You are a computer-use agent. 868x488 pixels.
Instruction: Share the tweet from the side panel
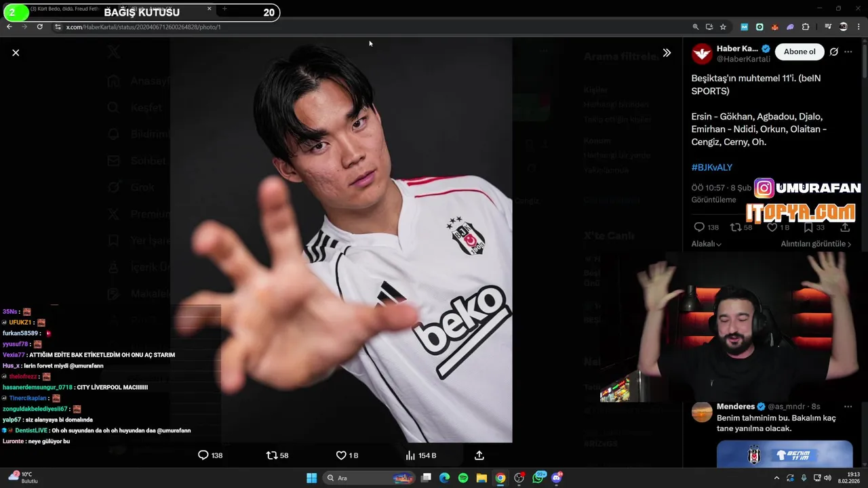(845, 227)
